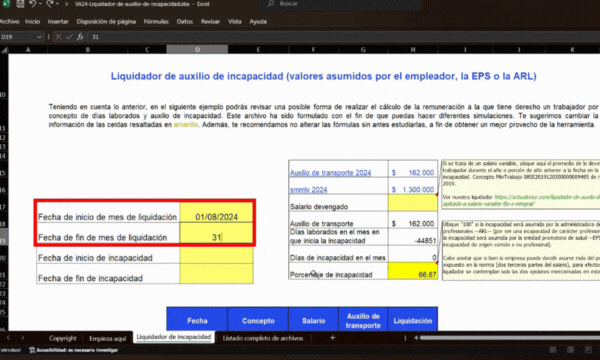Select all cells with corner triangle
Viewport: 600px width, 360px height.
pos(4,50)
